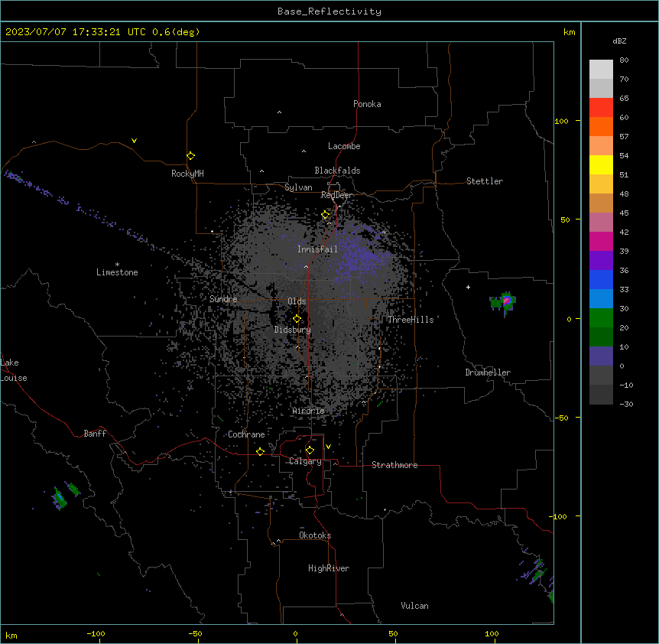
Task: Click the Innisfail city label
Action: tap(317, 249)
